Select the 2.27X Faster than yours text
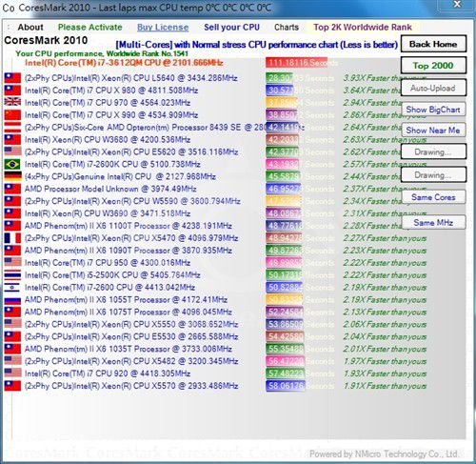Viewport: 476px width, 464px height. pyautogui.click(x=386, y=238)
